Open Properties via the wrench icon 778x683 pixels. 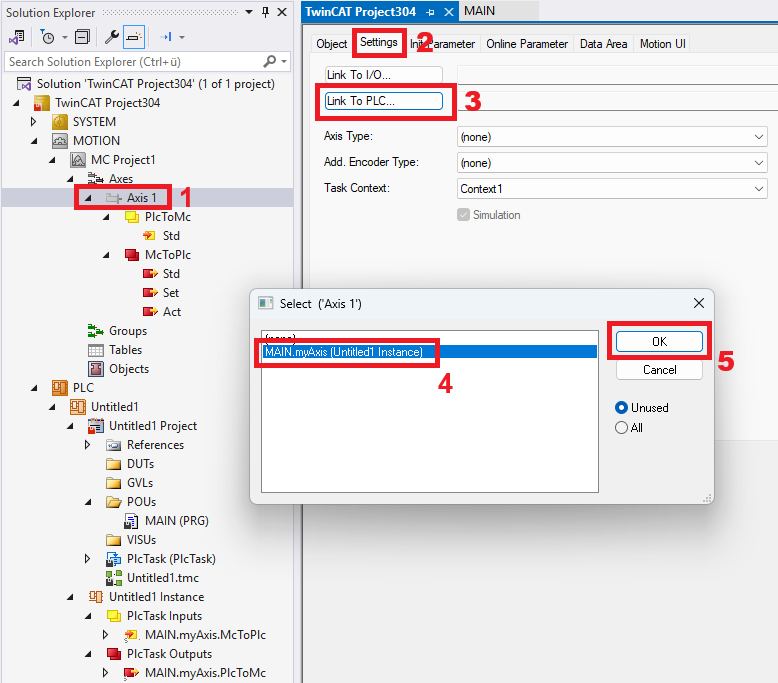[112, 37]
